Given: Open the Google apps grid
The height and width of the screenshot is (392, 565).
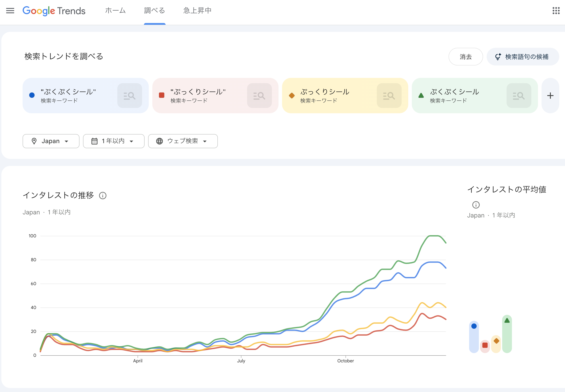Looking at the screenshot, I should coord(556,11).
